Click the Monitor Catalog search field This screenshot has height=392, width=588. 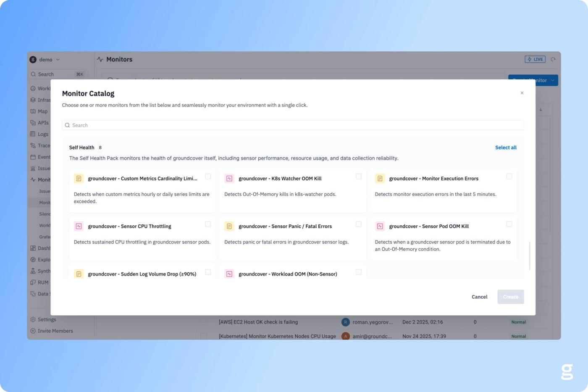pos(293,125)
